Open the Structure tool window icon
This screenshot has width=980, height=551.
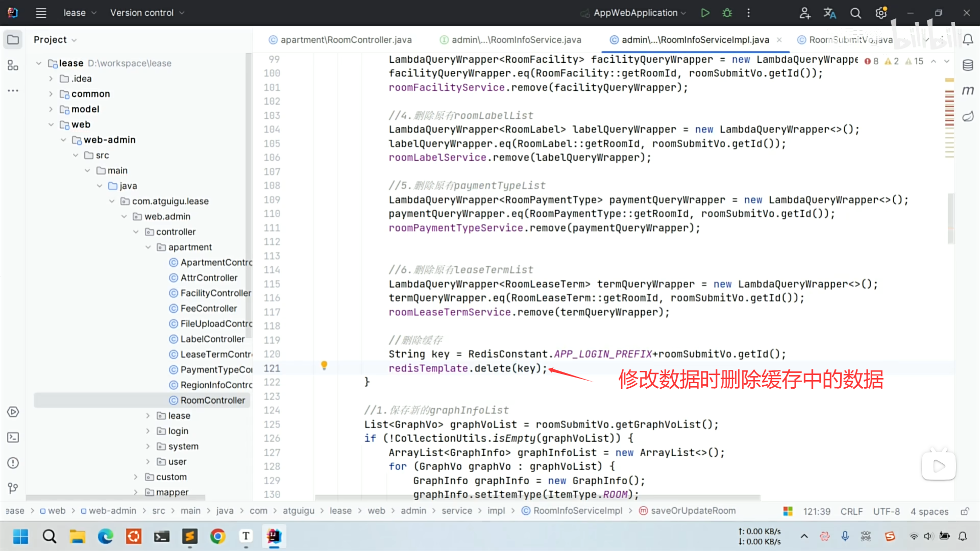click(x=13, y=65)
